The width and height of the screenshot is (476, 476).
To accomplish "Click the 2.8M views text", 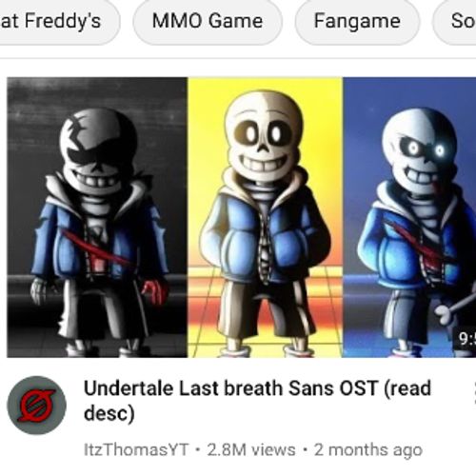I will coord(251,449).
